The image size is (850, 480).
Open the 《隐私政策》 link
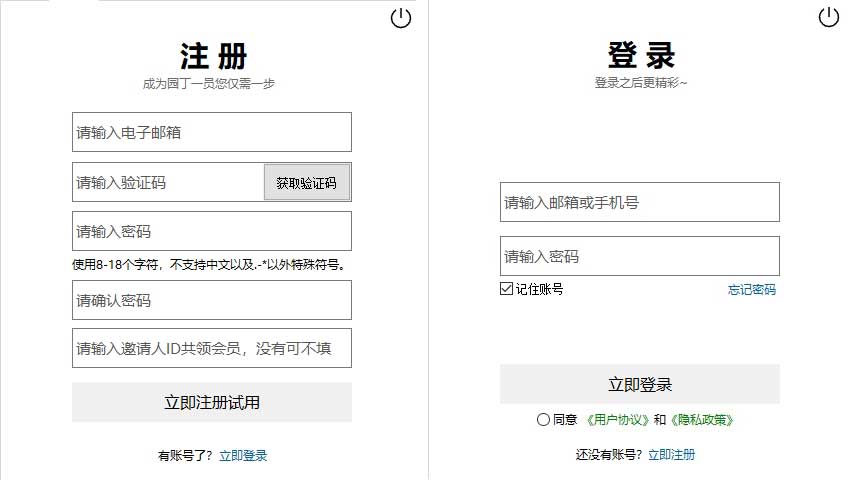click(708, 420)
